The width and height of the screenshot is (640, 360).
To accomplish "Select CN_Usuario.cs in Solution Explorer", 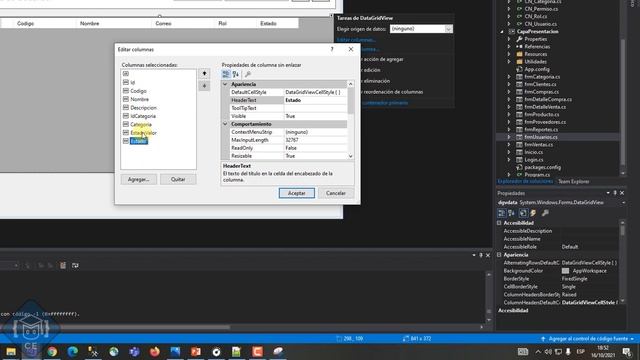I will 541,24.
